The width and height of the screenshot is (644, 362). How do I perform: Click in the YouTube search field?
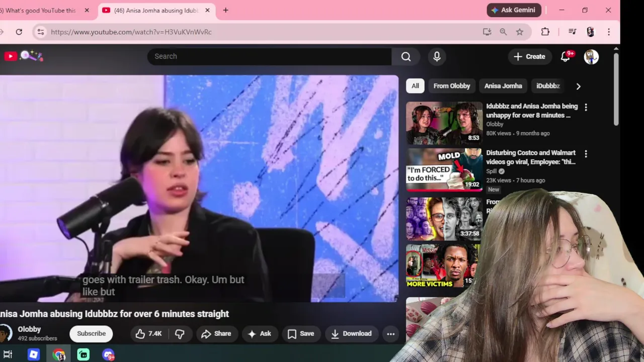coord(269,56)
